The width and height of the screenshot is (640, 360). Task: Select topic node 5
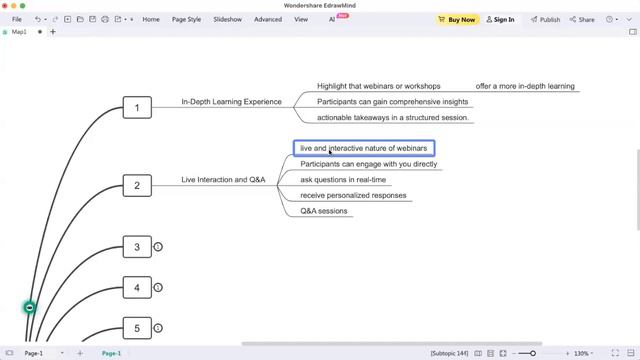click(x=137, y=328)
